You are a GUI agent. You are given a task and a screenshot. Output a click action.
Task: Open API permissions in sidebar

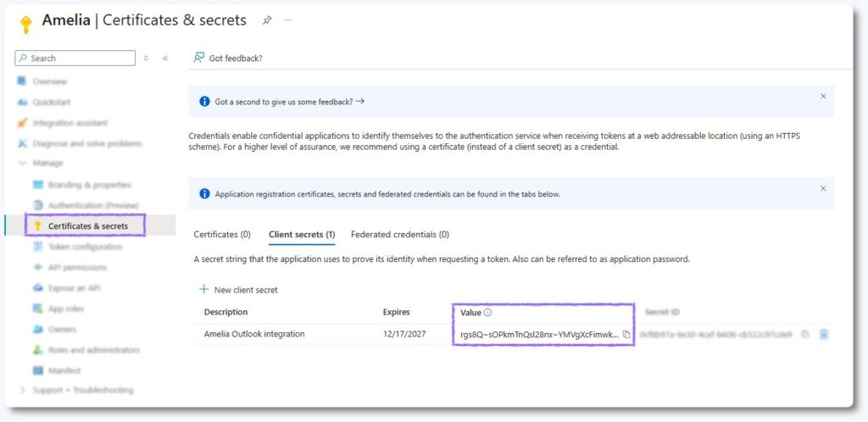[x=77, y=268]
